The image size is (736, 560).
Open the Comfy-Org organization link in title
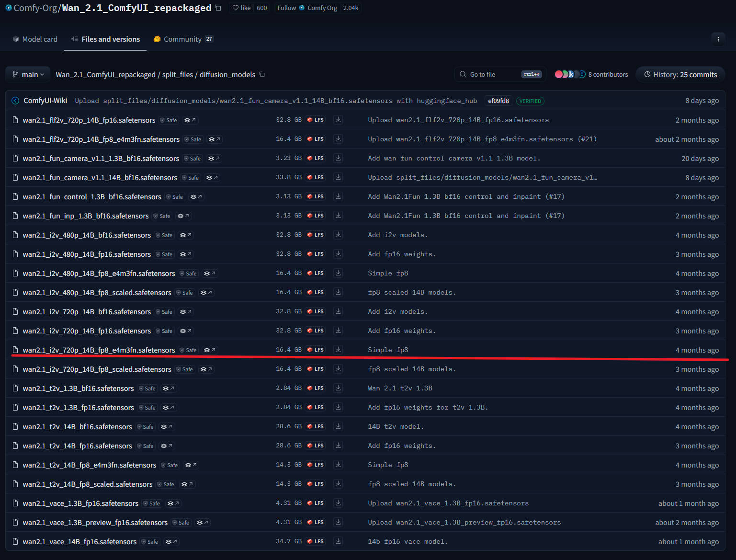click(x=35, y=8)
